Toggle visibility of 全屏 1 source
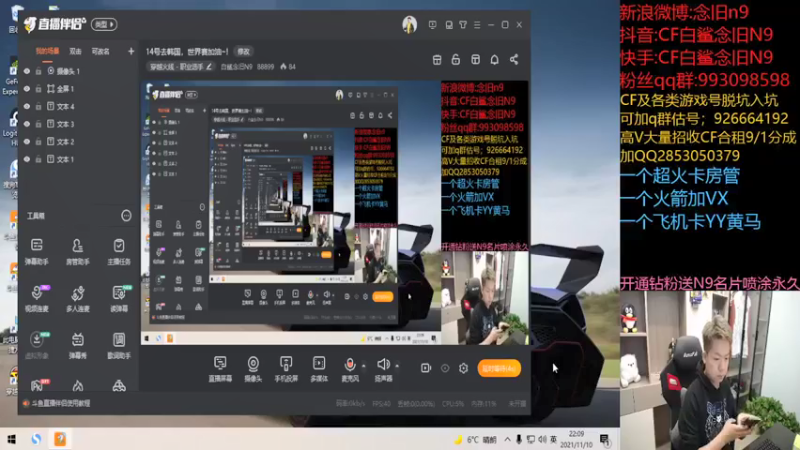The width and height of the screenshot is (800, 450). tap(27, 89)
